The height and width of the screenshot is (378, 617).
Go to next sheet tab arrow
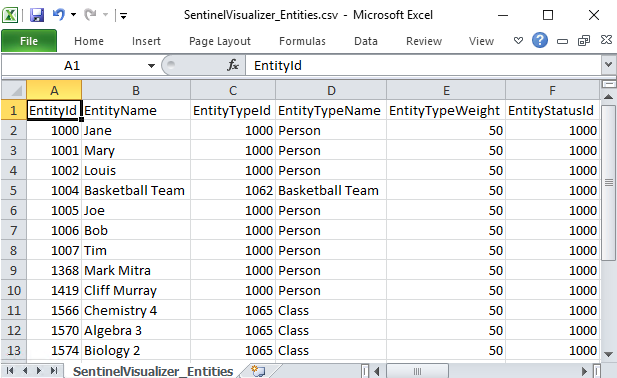(x=39, y=371)
